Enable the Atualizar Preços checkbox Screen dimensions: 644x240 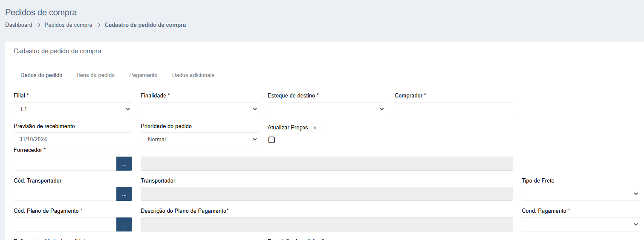[x=271, y=140]
